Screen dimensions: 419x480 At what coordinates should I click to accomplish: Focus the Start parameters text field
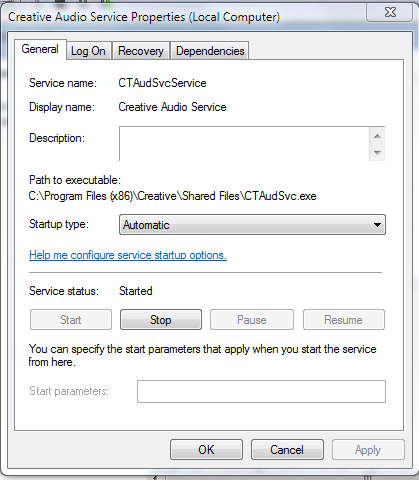[261, 391]
